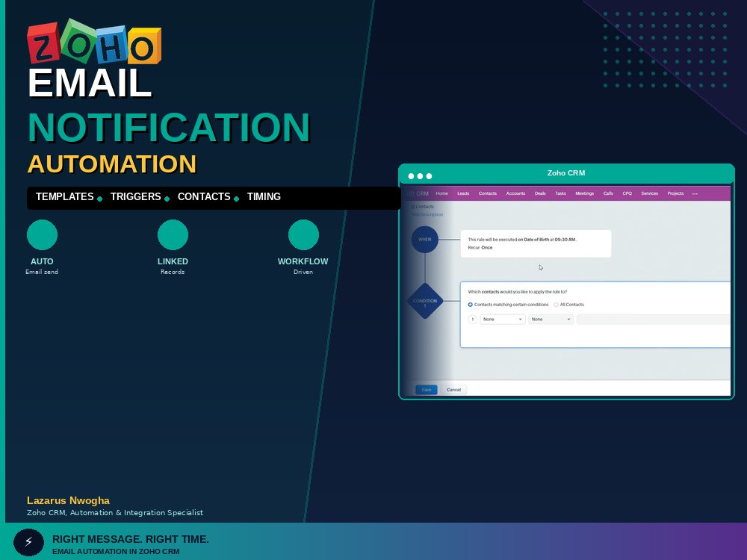Click the Cancel button
Image resolution: width=747 pixels, height=560 pixels.
tap(453, 390)
